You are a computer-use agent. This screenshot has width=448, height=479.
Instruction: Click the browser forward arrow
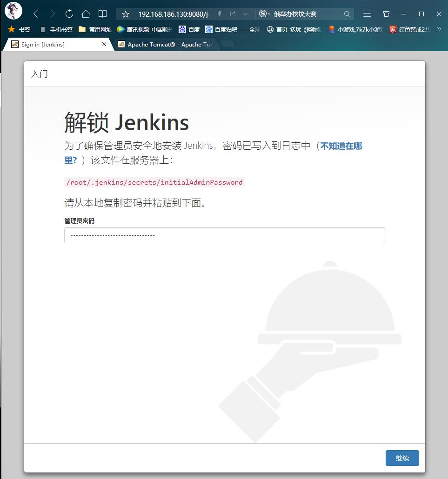point(53,14)
